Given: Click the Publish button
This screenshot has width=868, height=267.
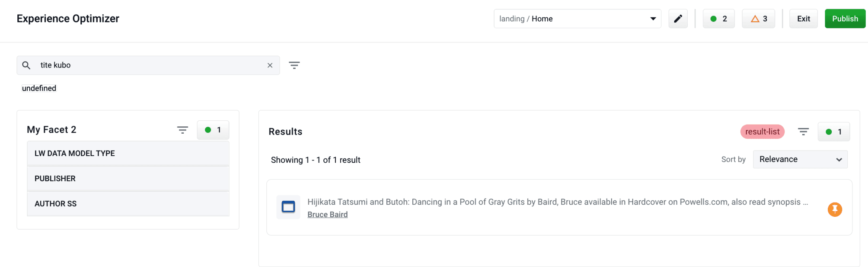Looking at the screenshot, I should 845,19.
